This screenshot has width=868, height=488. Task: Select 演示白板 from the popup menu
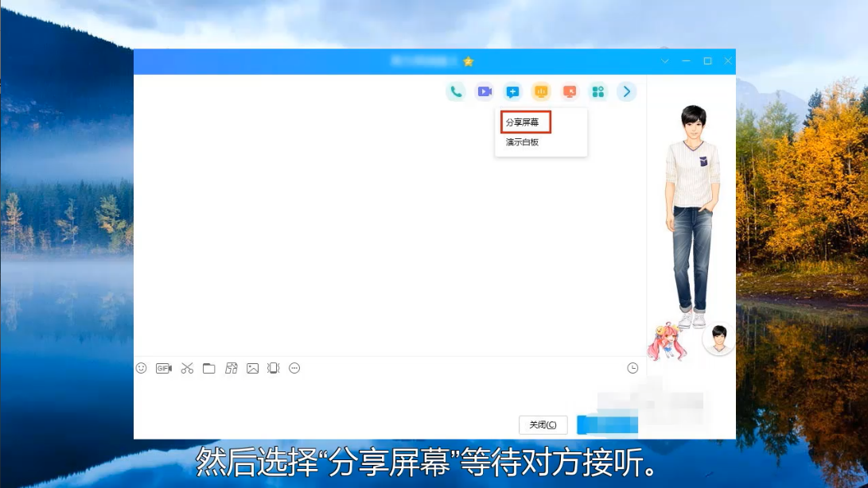click(523, 142)
